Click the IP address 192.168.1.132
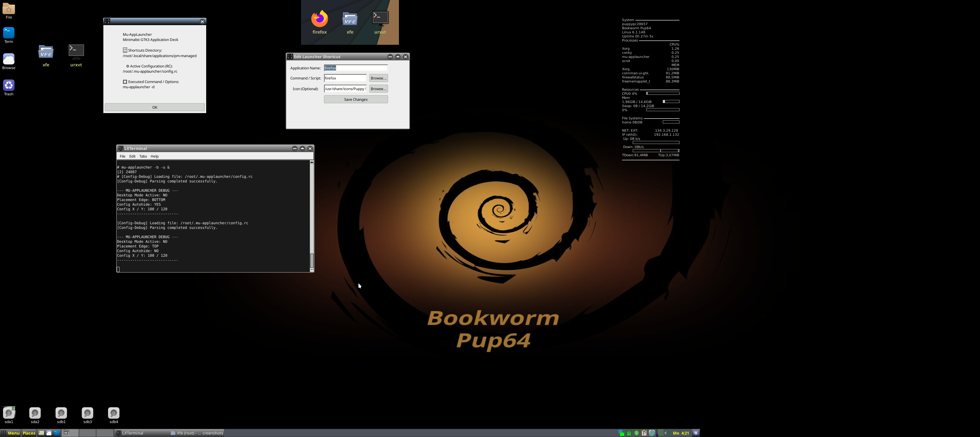This screenshot has height=437, width=980. 667,135
